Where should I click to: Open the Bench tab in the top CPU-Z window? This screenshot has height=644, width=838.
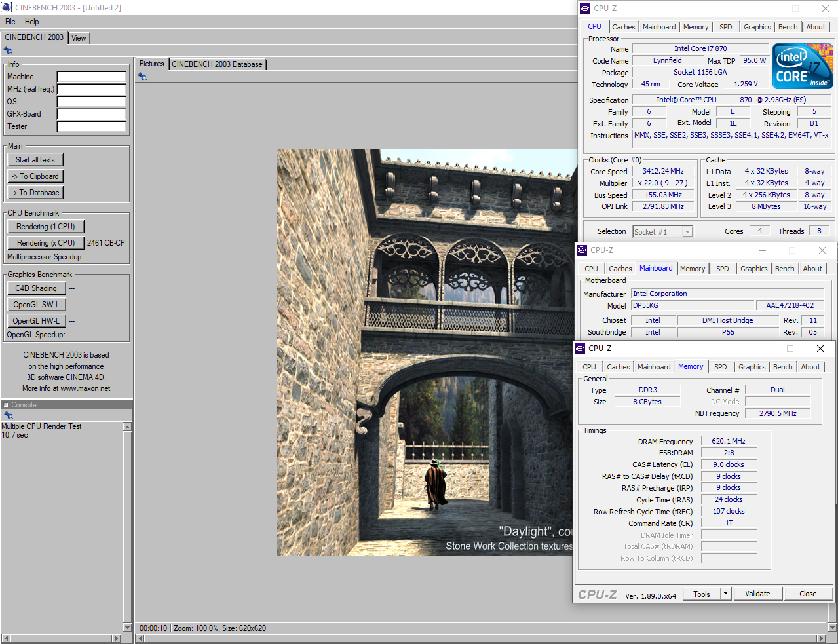[788, 27]
